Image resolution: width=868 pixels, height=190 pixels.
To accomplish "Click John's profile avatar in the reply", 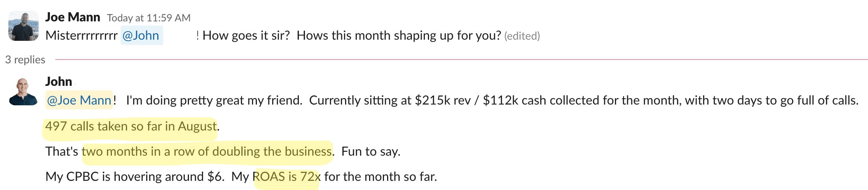I will (23, 92).
